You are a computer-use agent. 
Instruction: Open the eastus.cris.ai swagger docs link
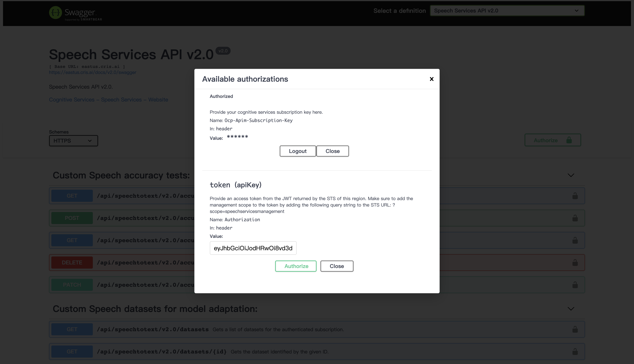coord(92,72)
